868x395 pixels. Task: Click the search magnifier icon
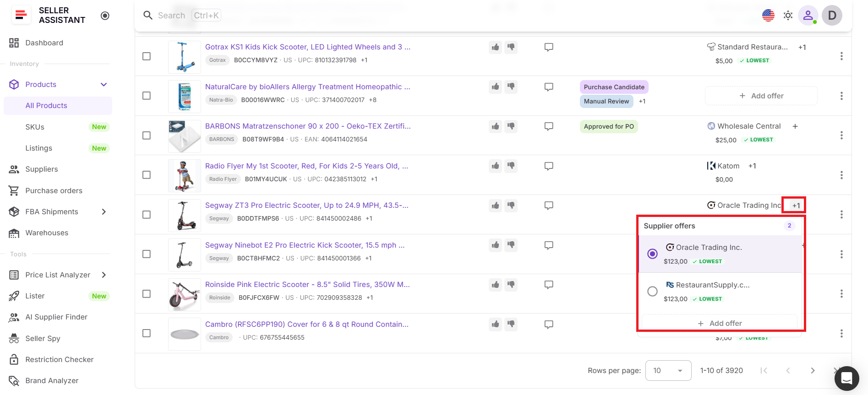(x=147, y=16)
